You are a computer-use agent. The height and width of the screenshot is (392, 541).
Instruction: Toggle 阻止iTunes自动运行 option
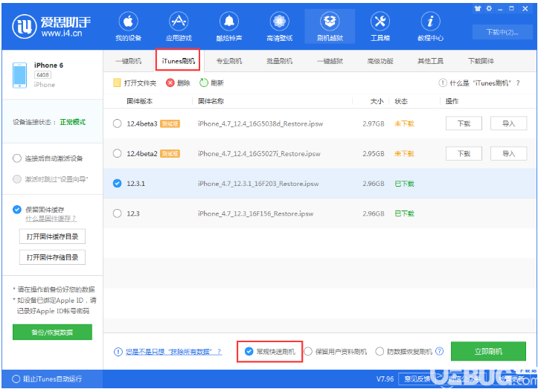point(16,379)
